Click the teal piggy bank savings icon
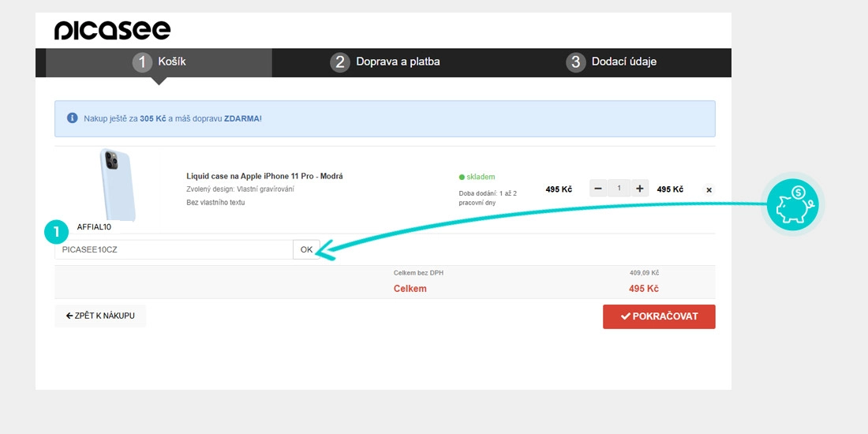868x434 pixels. pos(794,204)
